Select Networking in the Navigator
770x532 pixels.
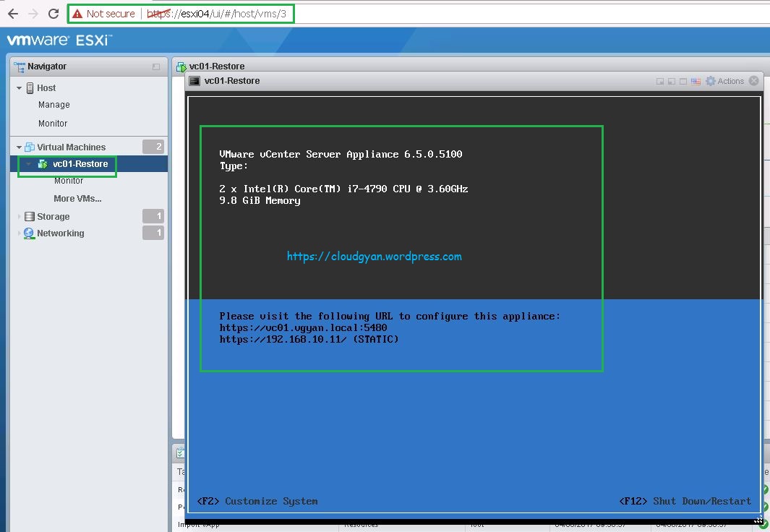(61, 233)
